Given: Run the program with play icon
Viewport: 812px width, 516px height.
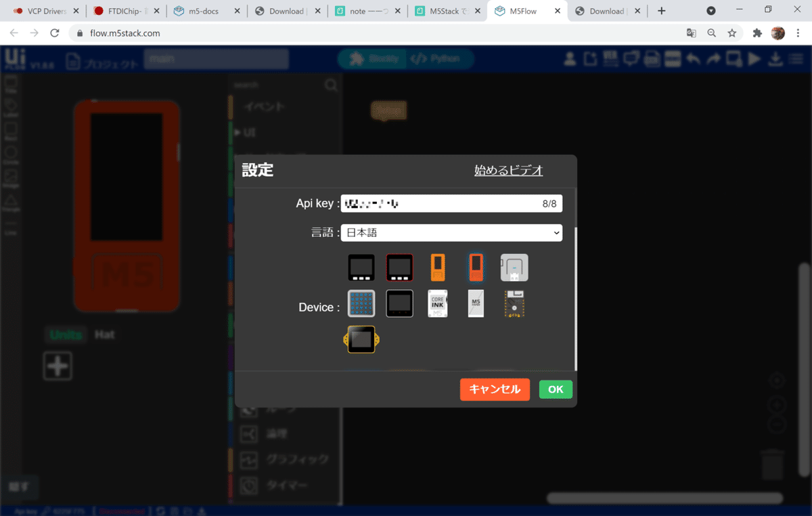Looking at the screenshot, I should coord(754,60).
